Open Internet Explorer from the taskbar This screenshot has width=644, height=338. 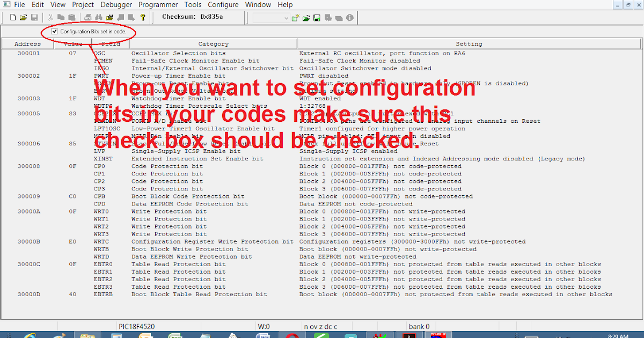point(31,335)
